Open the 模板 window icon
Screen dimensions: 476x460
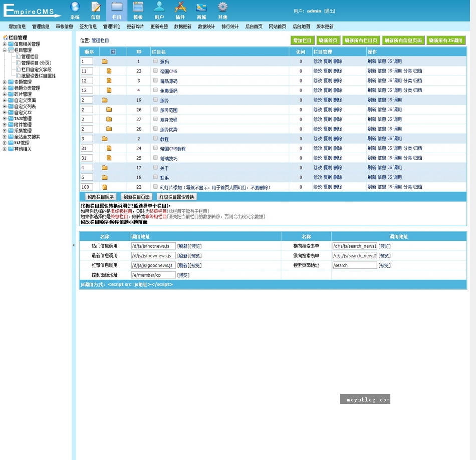point(138,7)
